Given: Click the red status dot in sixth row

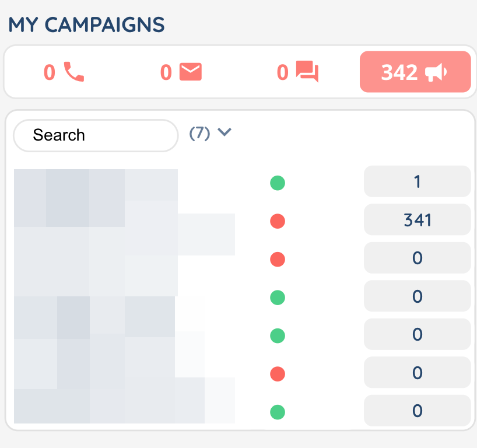Looking at the screenshot, I should tap(278, 373).
